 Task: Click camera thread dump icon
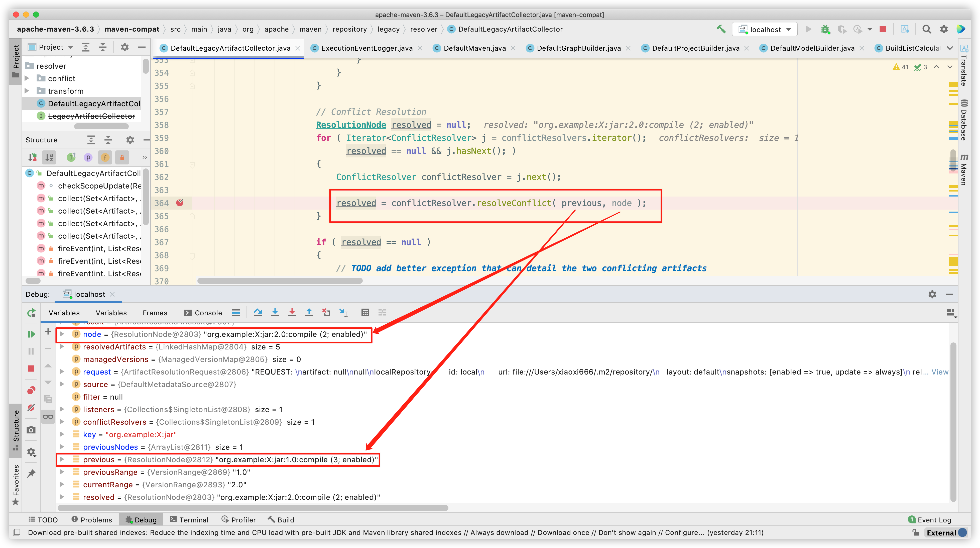click(x=31, y=430)
